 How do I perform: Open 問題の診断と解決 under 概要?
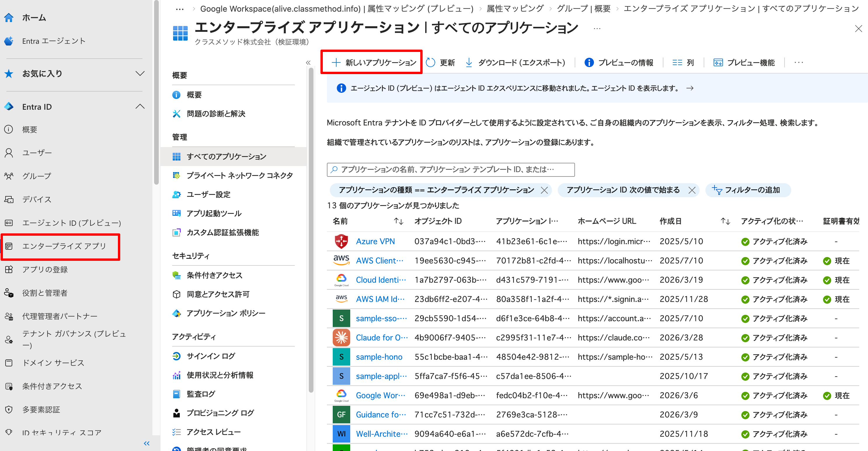coord(216,113)
